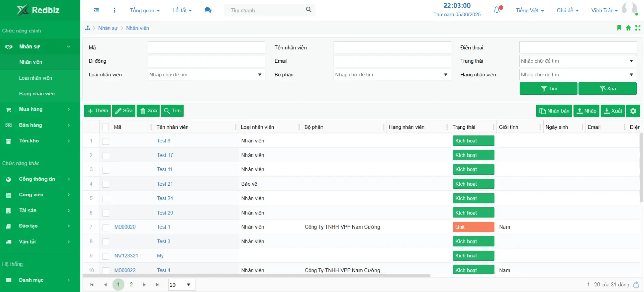Check the row for NV123321
The width and height of the screenshot is (644, 292).
click(106, 256)
